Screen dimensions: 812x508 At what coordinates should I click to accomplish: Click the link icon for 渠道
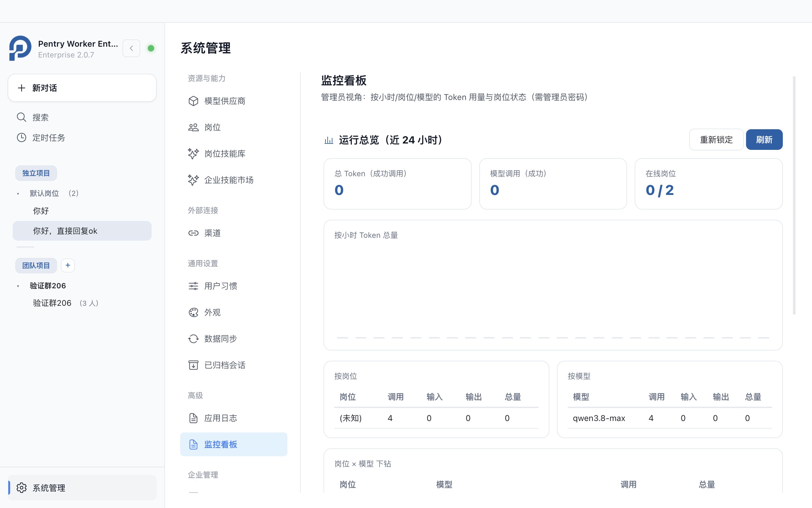click(193, 233)
